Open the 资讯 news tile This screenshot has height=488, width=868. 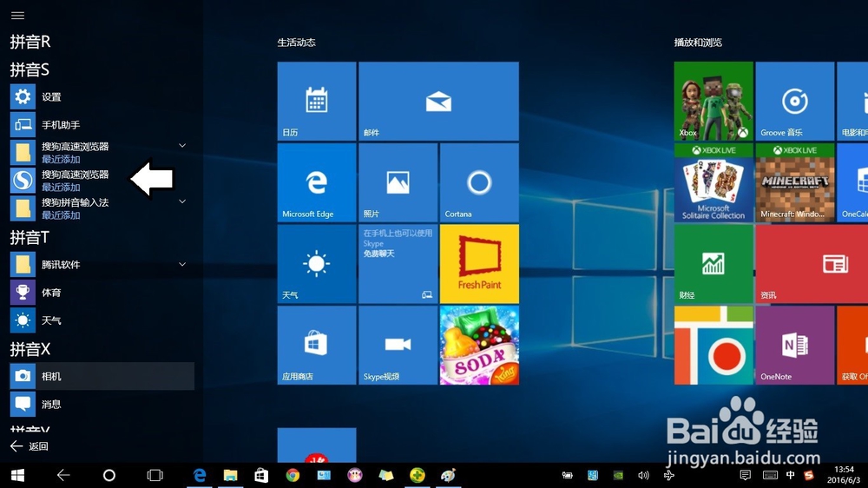812,264
